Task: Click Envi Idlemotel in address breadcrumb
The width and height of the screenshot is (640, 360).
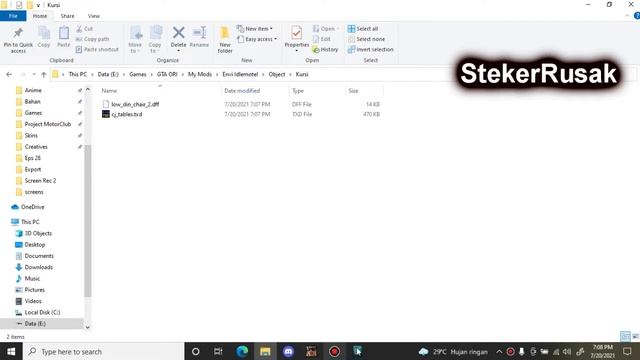Action: (240, 74)
